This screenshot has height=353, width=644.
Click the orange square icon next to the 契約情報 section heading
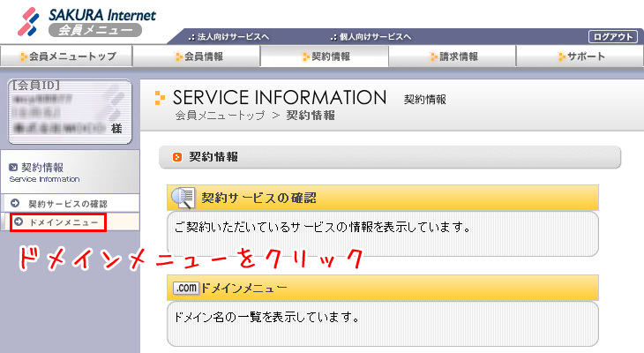tap(177, 157)
